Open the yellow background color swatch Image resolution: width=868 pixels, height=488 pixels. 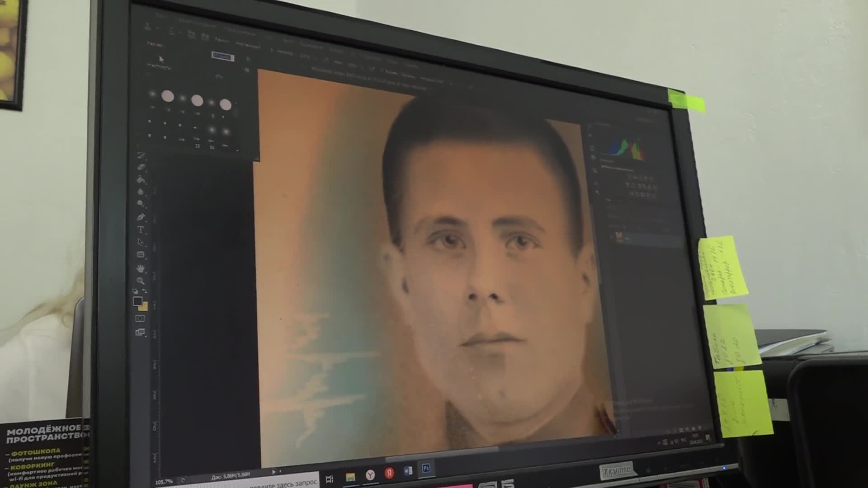tap(144, 307)
